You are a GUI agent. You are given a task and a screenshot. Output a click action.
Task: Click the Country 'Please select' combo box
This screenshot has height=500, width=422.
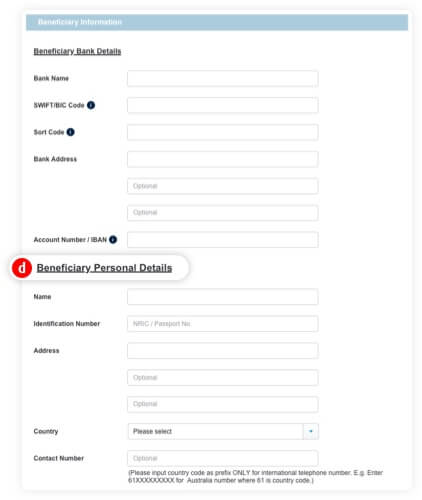[x=223, y=431]
